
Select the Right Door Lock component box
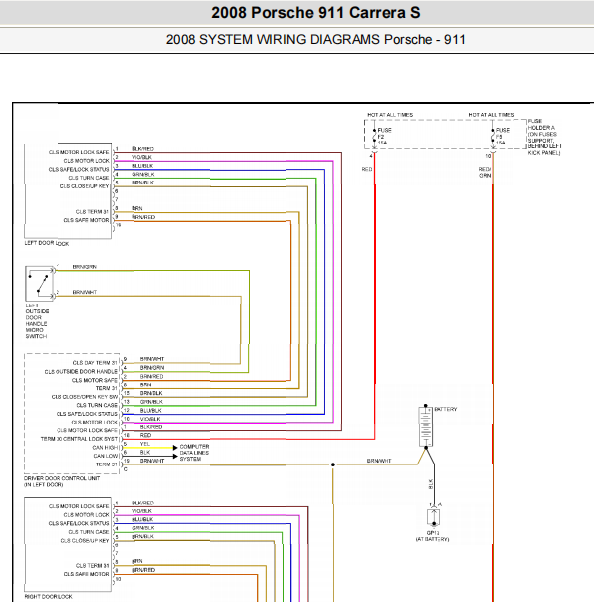tap(68, 544)
